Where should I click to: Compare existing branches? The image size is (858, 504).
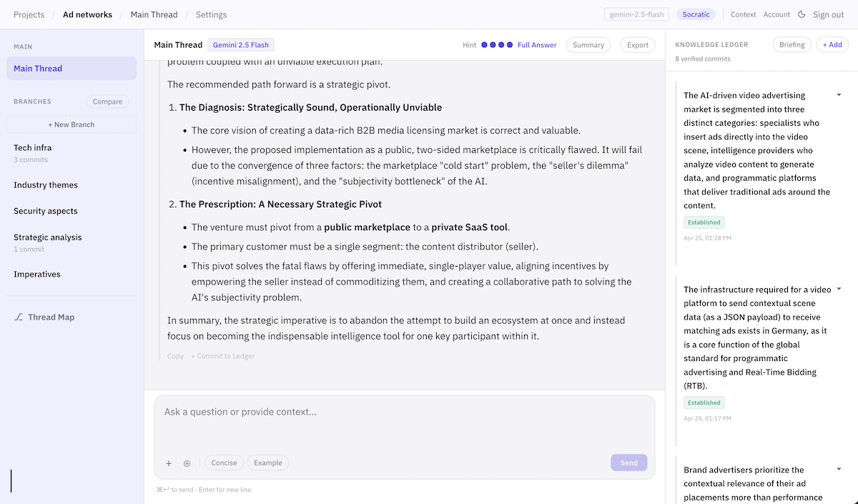click(107, 101)
